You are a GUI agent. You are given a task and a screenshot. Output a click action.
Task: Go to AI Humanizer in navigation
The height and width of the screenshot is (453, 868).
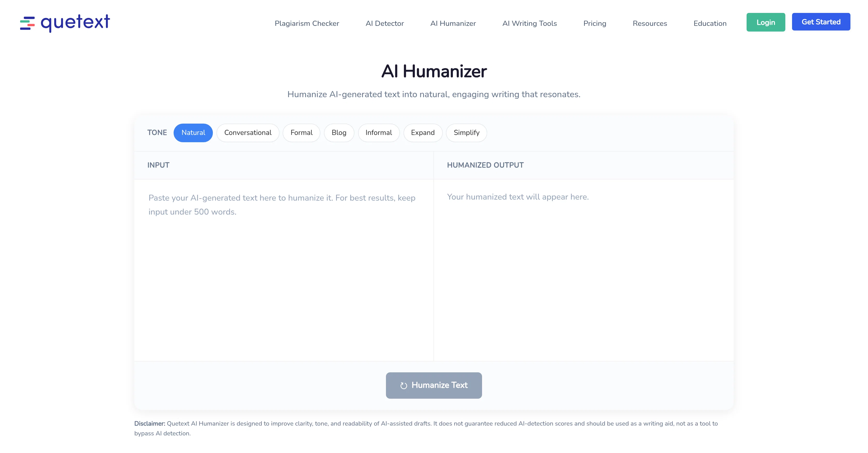click(x=453, y=23)
